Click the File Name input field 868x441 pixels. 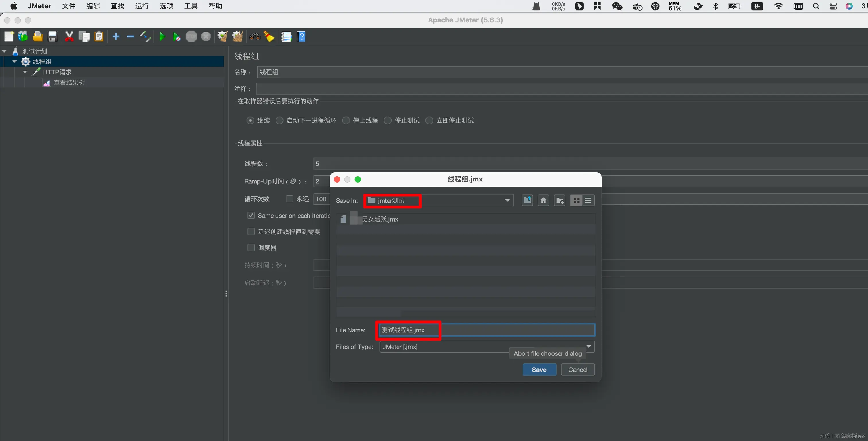pos(487,330)
